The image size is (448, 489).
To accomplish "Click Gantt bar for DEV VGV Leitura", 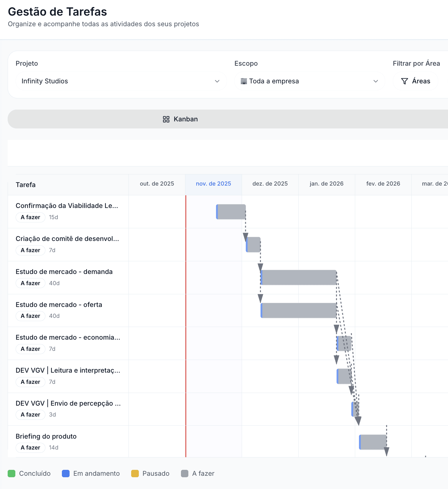I will coord(344,376).
